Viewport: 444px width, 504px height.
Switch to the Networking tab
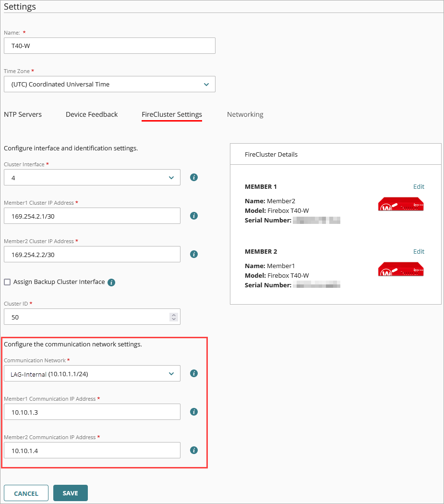[x=245, y=114]
